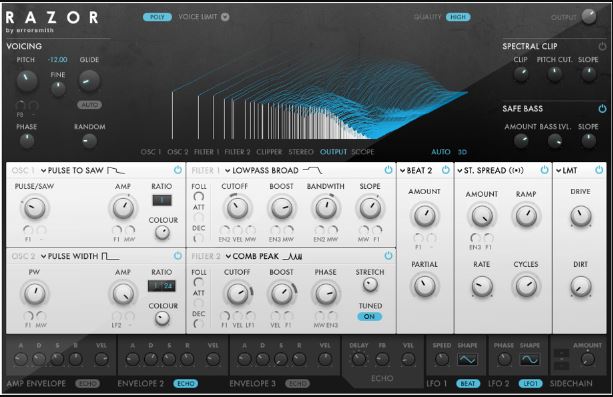
Task: Toggle Envelope 2 ECHO button
Action: [185, 383]
